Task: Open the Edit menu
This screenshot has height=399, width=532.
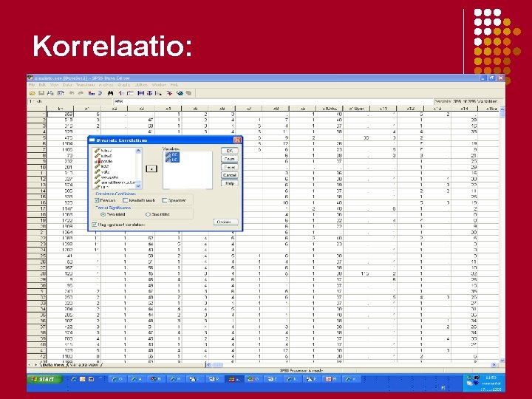Action: click(x=42, y=85)
